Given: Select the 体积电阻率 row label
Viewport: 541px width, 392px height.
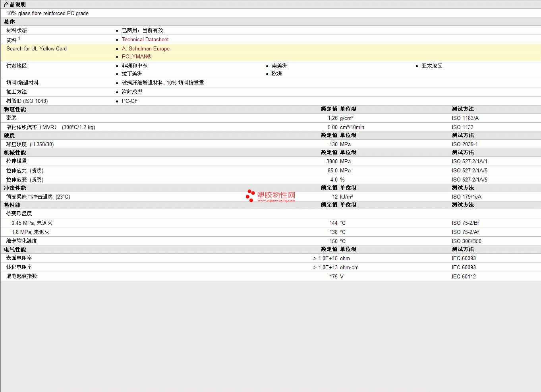Looking at the screenshot, I should [19, 267].
